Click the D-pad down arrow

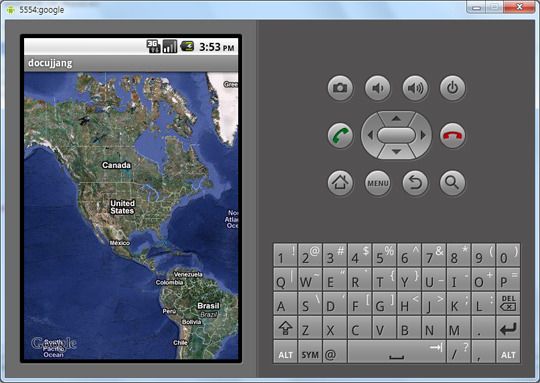(396, 152)
